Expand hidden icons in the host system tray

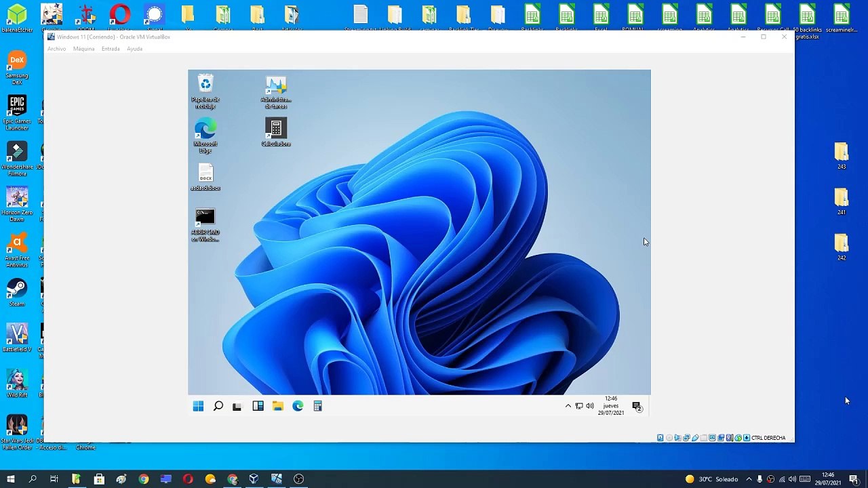pos(749,479)
